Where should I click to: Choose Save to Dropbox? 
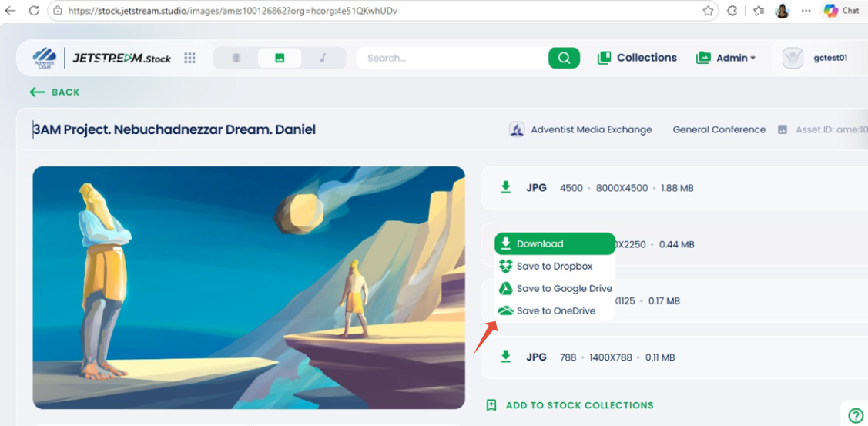[555, 266]
